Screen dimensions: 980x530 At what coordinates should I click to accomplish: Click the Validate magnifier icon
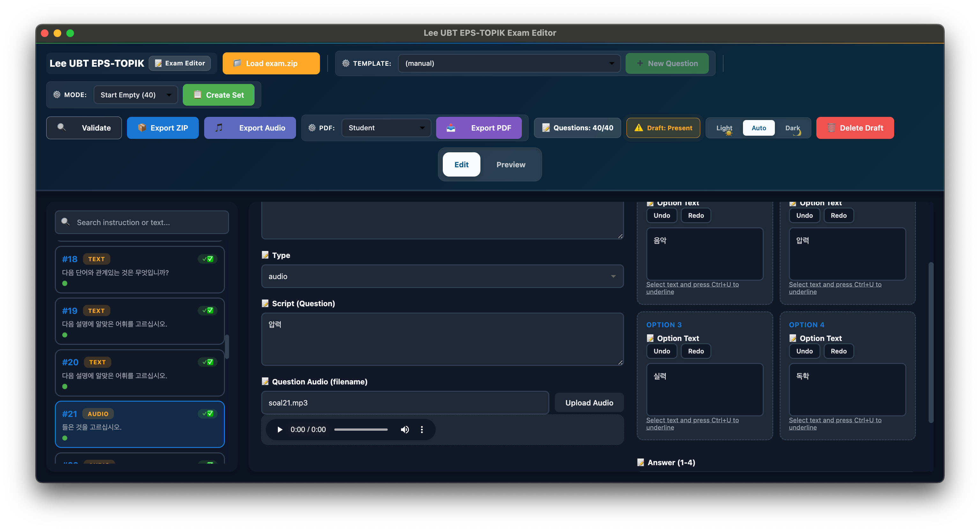(x=62, y=127)
